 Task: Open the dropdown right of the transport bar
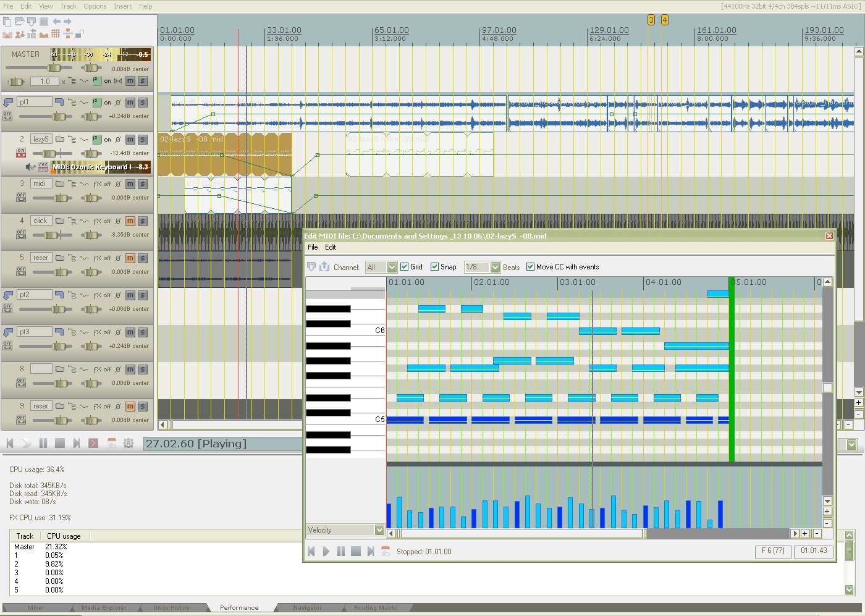(852, 444)
